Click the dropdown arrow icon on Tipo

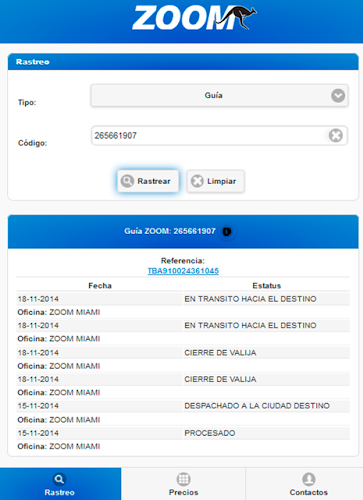338,96
